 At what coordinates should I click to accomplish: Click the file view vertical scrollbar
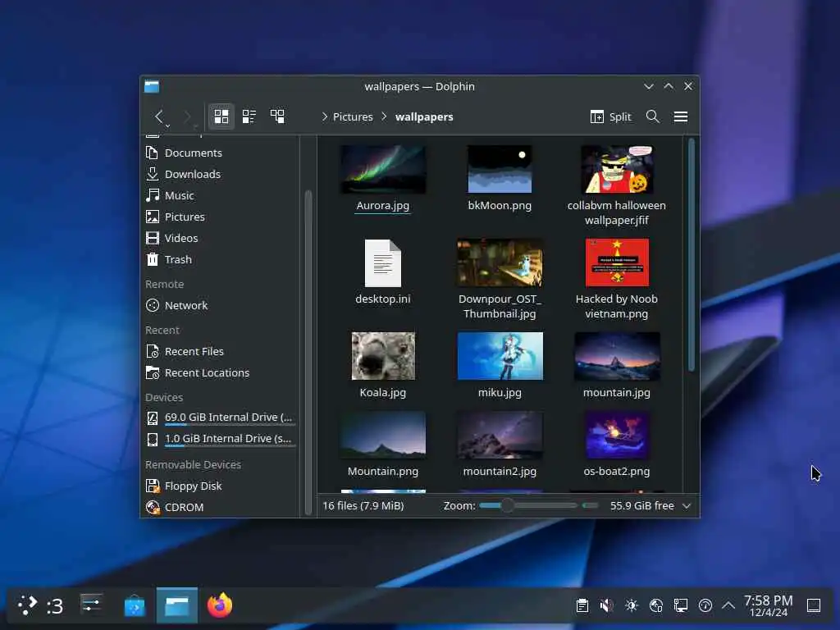[691, 254]
